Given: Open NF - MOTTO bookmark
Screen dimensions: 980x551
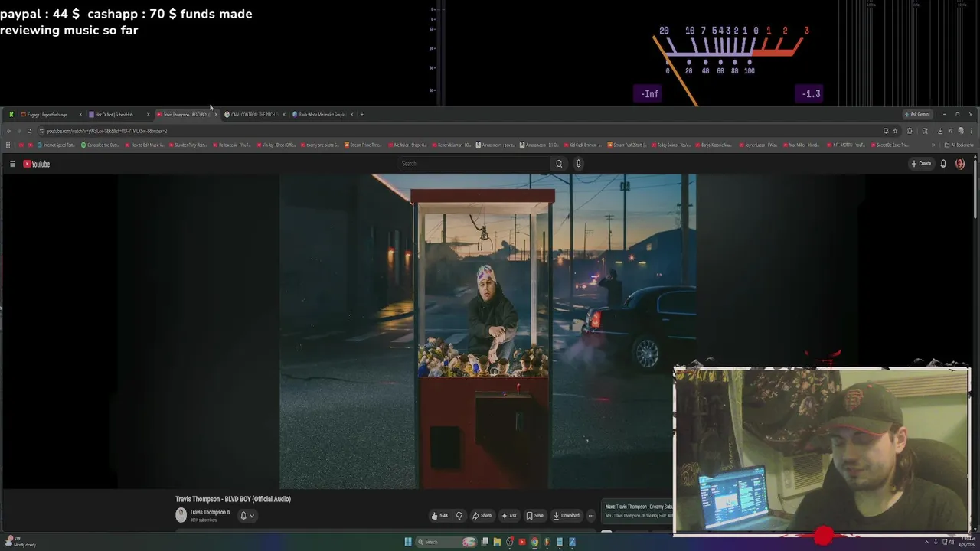Looking at the screenshot, I should 846,145.
